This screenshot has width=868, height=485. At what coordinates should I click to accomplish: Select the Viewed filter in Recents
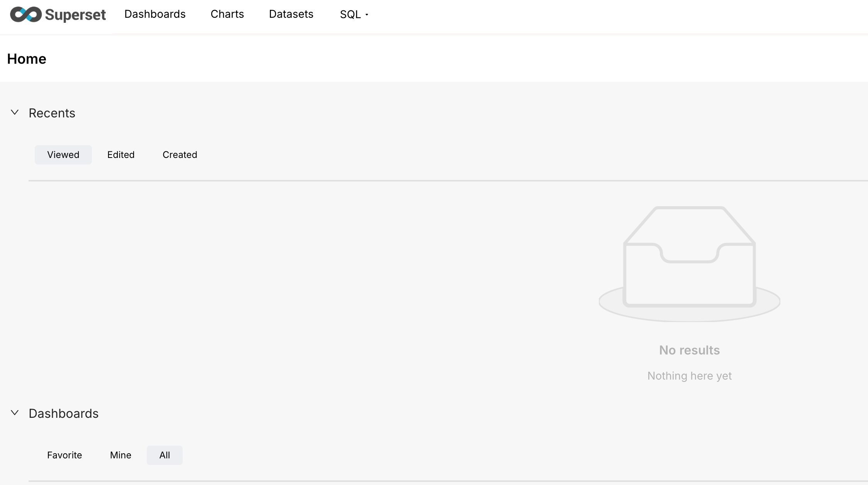[x=63, y=155]
